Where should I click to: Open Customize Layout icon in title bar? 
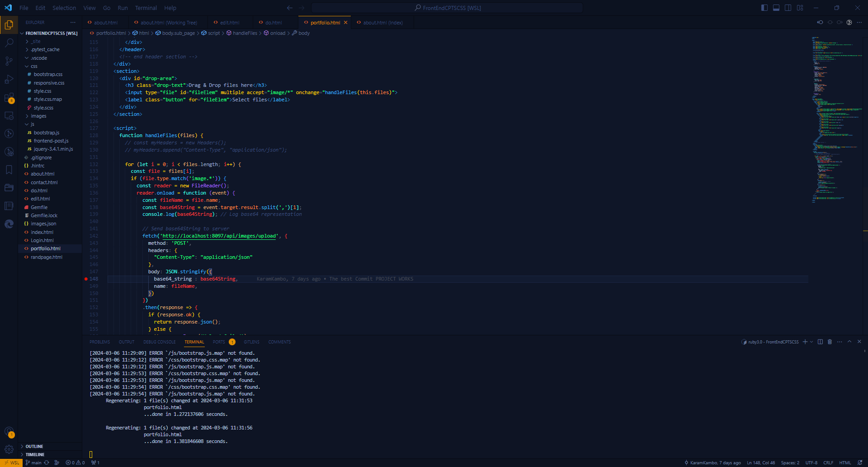pyautogui.click(x=800, y=8)
